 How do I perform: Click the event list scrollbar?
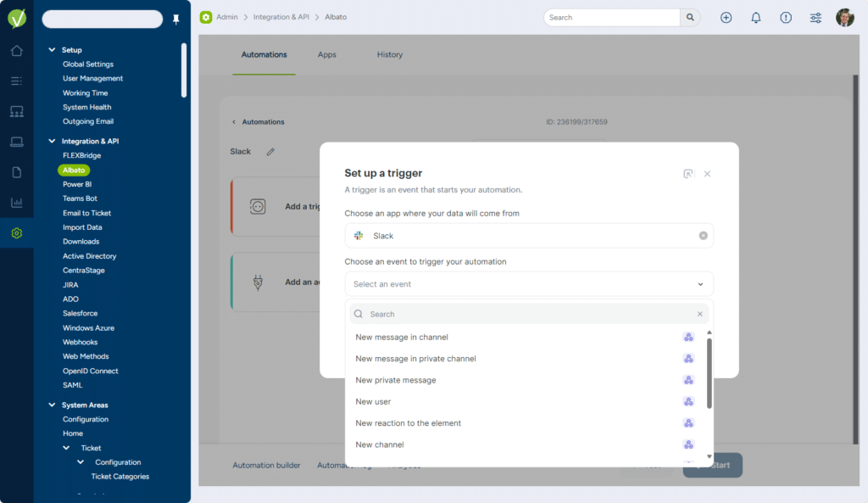(709, 373)
